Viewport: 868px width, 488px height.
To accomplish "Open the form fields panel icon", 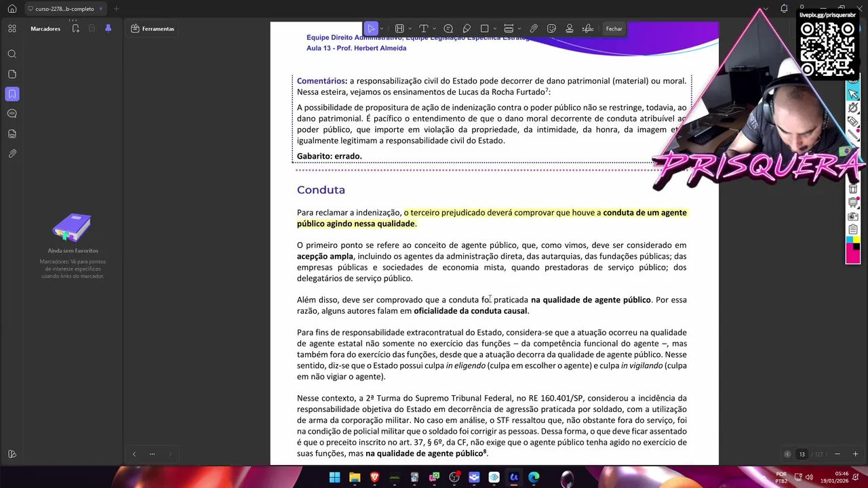I will click(x=12, y=134).
